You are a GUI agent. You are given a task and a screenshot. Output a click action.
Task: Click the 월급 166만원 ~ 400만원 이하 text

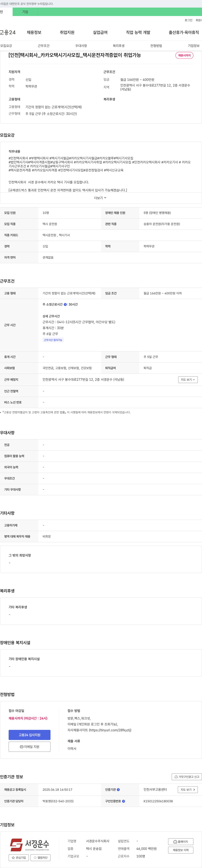(163, 293)
